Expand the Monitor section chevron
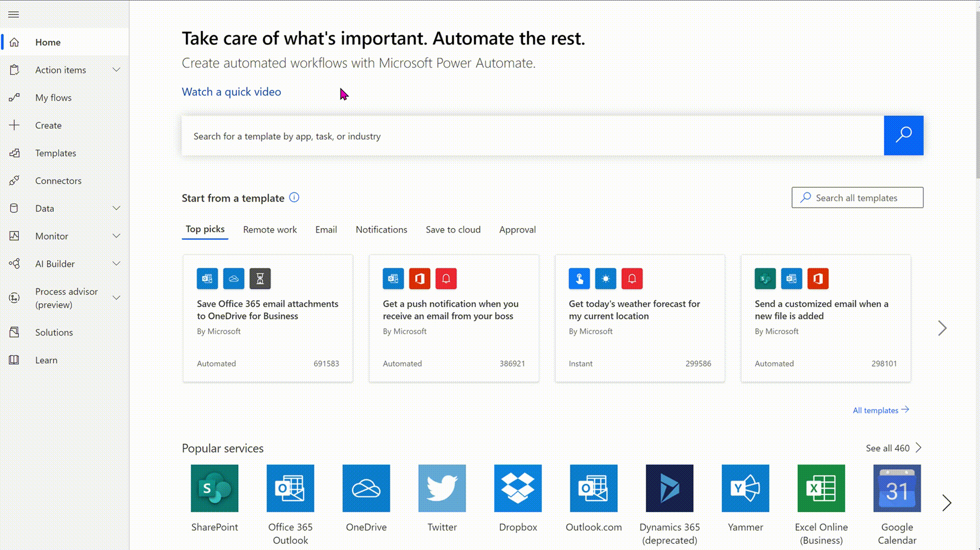Viewport: 980px width, 550px height. [x=116, y=236]
